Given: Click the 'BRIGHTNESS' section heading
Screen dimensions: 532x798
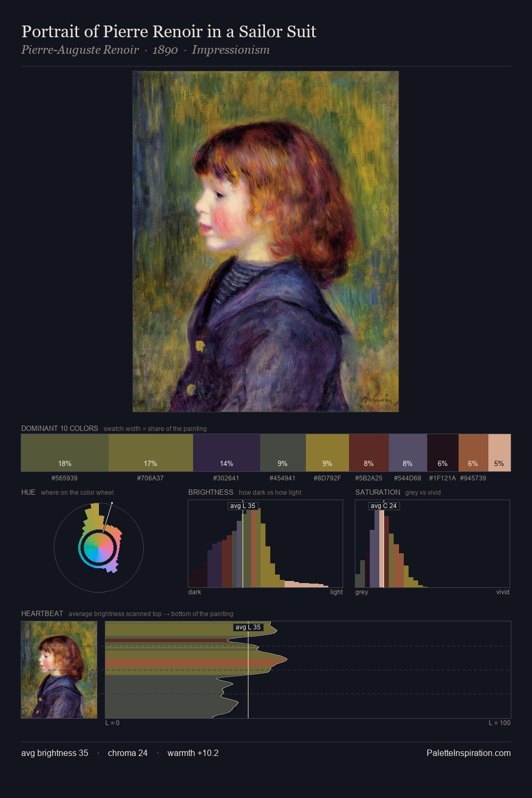Looking at the screenshot, I should pos(211,492).
